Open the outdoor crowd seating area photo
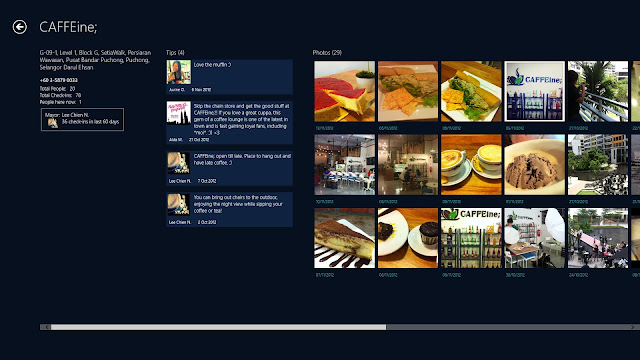 (598, 238)
